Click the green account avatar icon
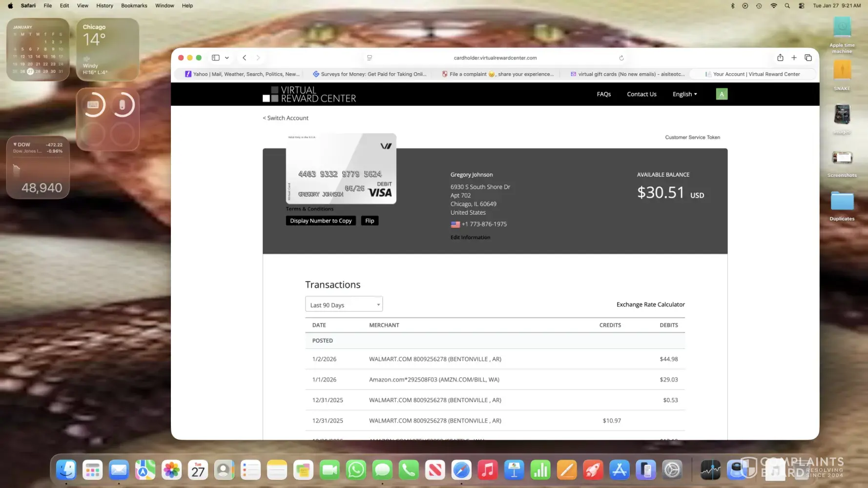 [722, 94]
